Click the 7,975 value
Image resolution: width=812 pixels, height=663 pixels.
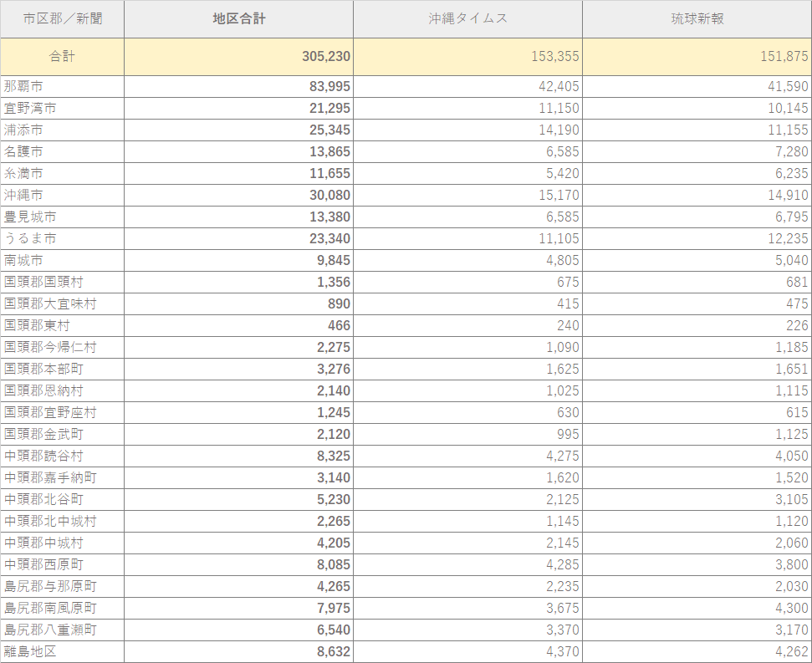pyautogui.click(x=334, y=608)
